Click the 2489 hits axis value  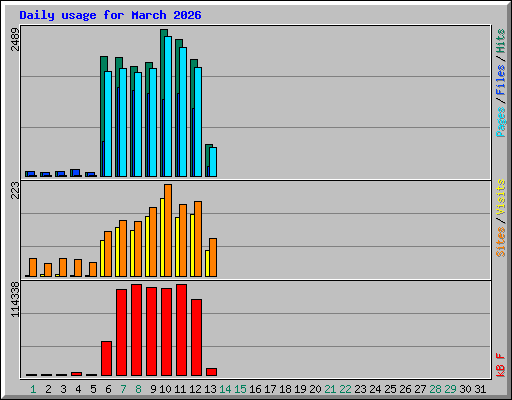pos(15,39)
